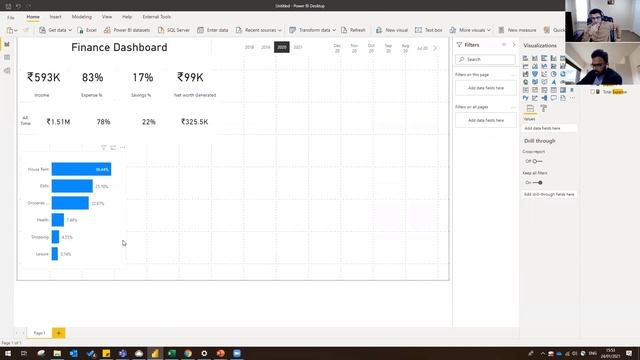Open bar chart Focus mode icon
The width and height of the screenshot is (640, 360).
[x=113, y=147]
